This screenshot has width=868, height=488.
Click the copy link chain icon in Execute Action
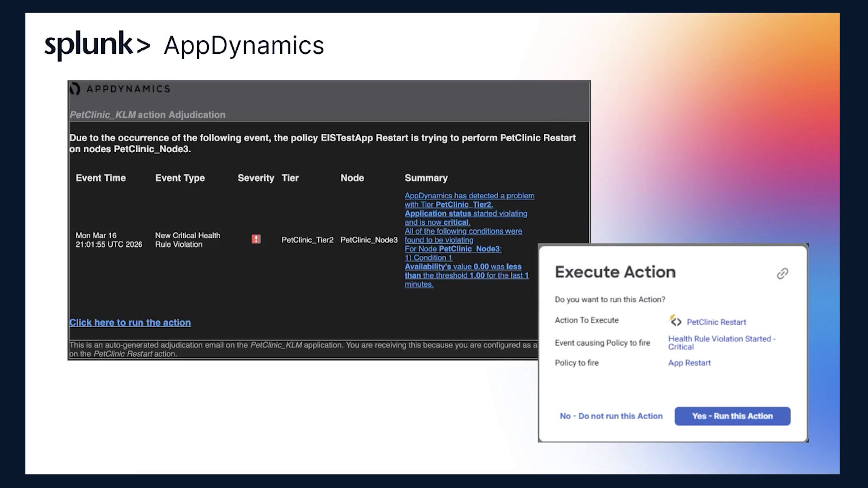click(x=783, y=273)
